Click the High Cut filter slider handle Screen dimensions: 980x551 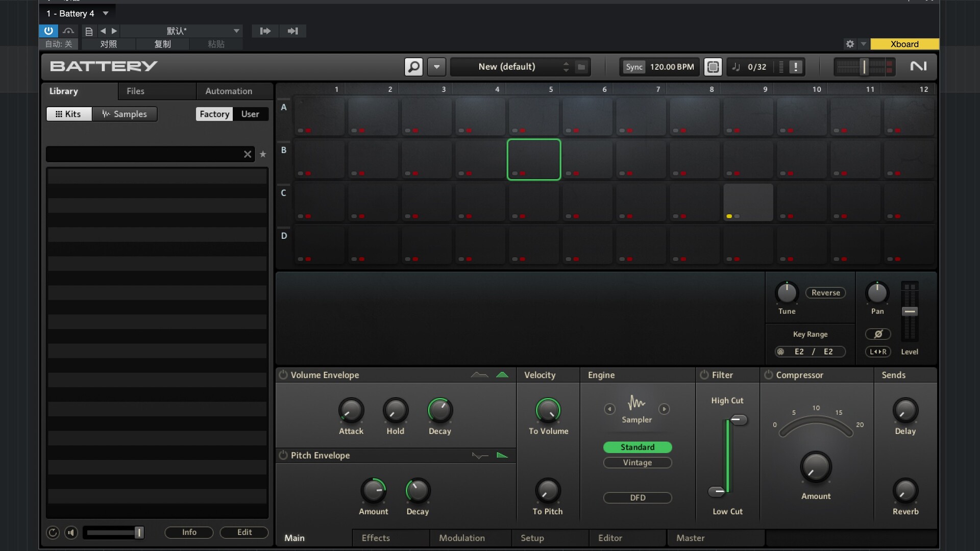pos(739,420)
